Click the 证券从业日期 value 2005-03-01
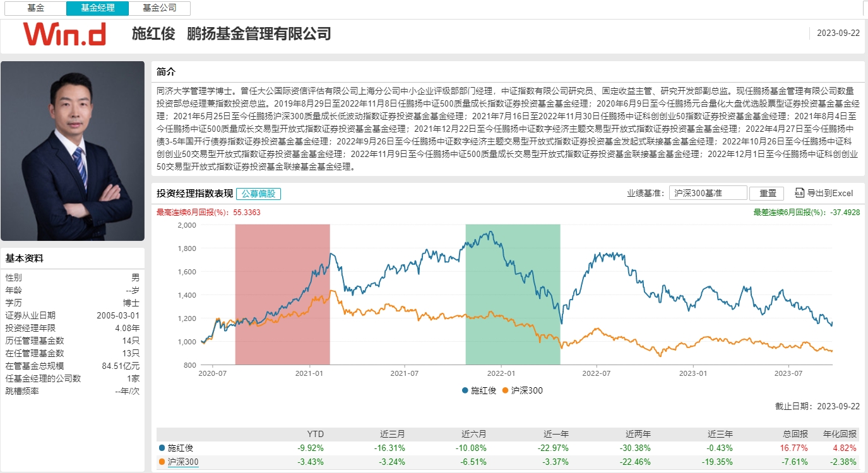Viewport: 868px width, 473px height. tap(118, 315)
